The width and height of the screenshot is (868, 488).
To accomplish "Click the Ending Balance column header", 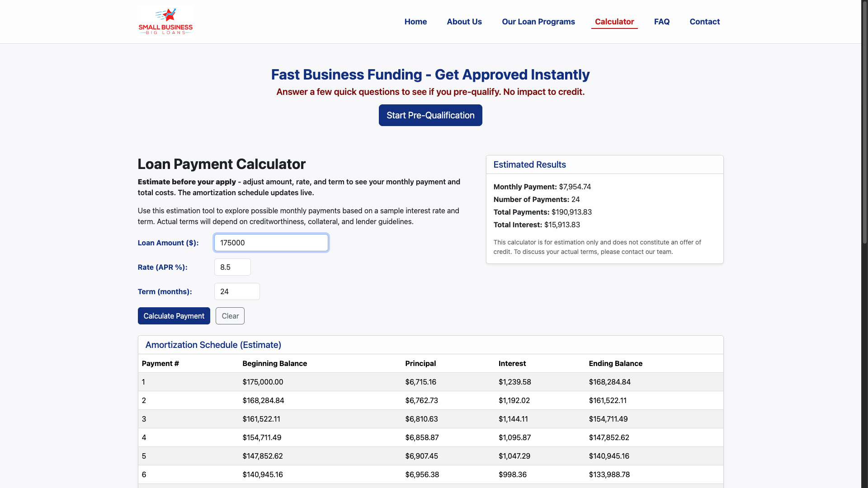I will pos(615,363).
